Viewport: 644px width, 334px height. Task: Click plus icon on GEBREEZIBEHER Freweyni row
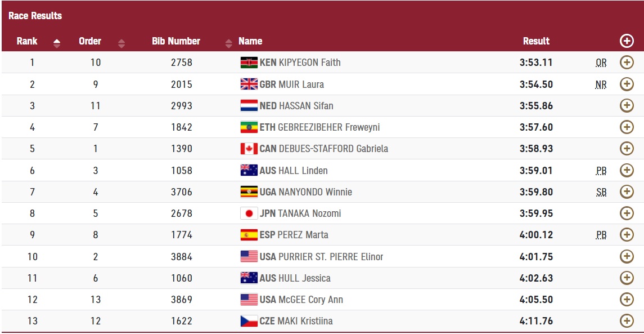(627, 127)
